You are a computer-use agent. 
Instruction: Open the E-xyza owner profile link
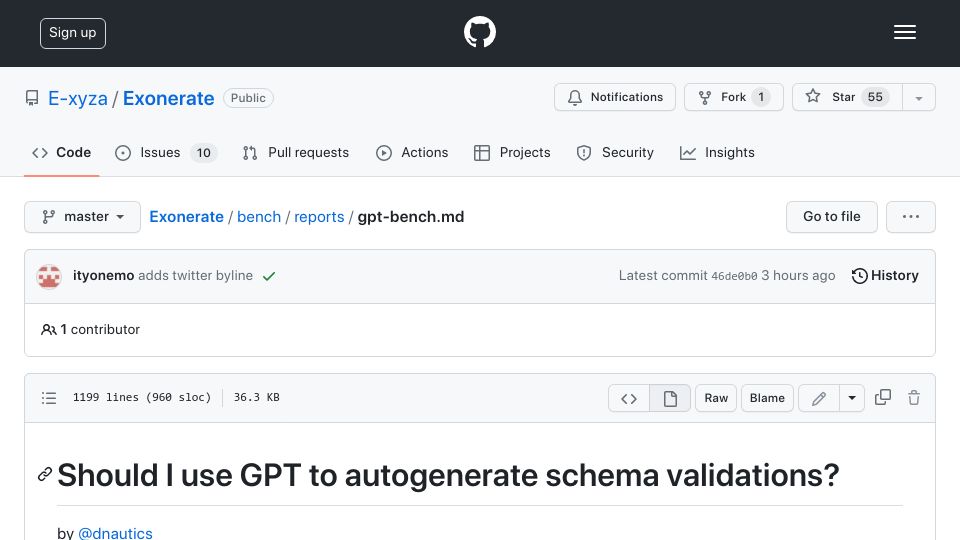pyautogui.click(x=78, y=98)
